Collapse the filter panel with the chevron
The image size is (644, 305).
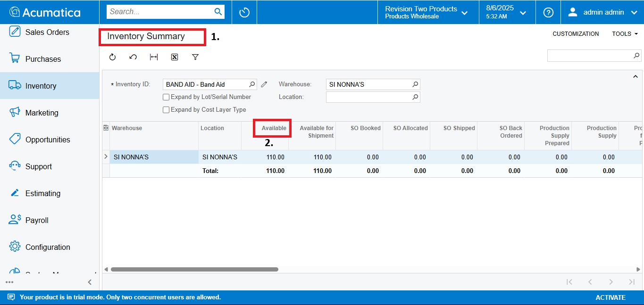(x=635, y=76)
